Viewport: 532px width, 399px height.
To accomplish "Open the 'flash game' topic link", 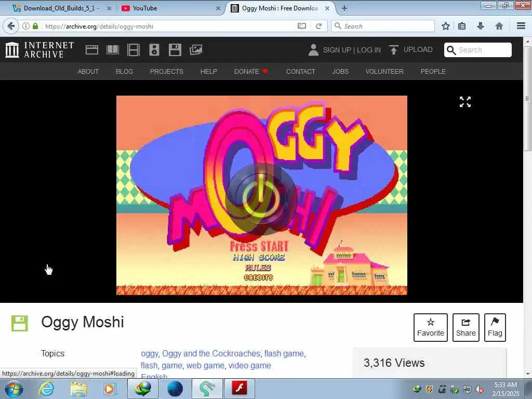I will point(284,353).
